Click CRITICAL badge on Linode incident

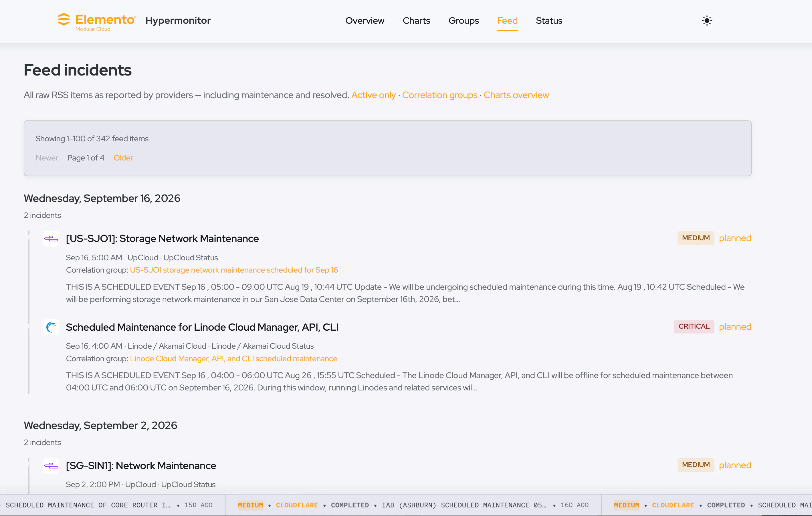point(694,326)
